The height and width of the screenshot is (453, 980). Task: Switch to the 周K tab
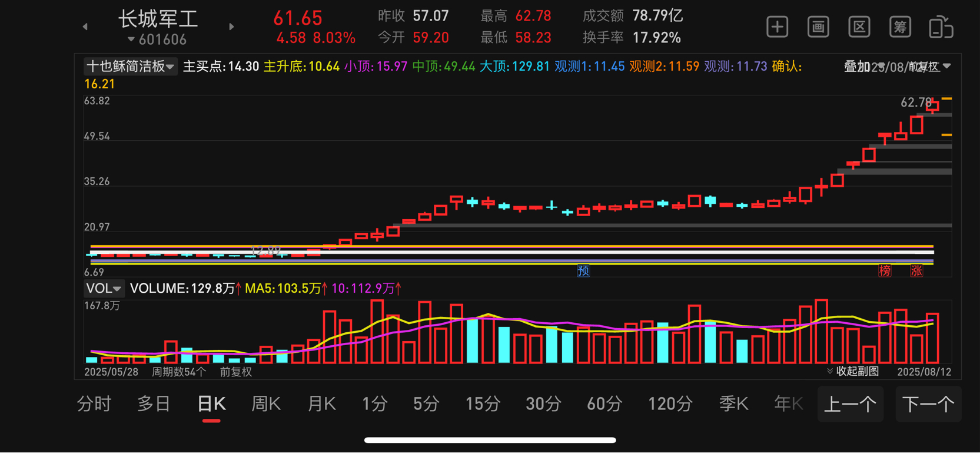tap(266, 404)
